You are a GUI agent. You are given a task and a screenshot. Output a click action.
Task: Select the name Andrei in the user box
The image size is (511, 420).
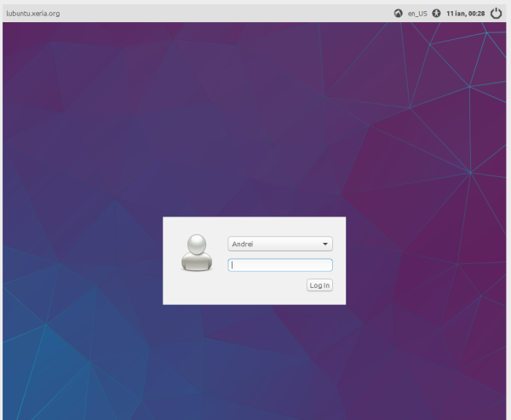[x=244, y=245]
